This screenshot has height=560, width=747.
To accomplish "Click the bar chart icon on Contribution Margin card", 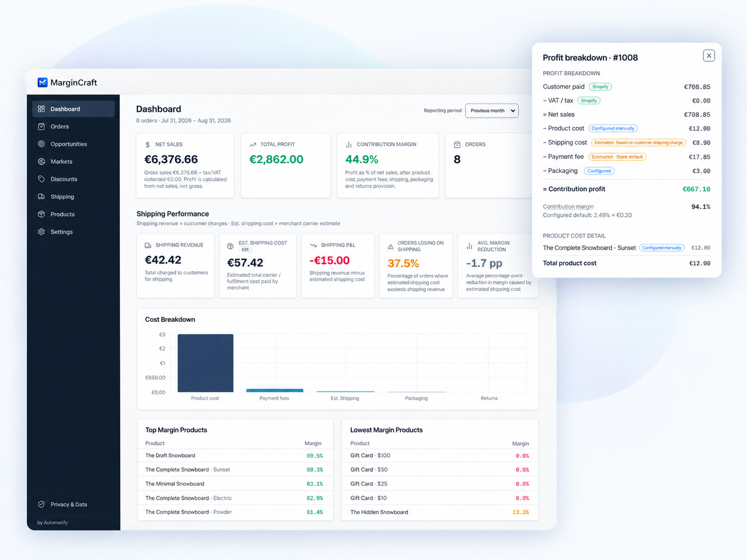I will (x=349, y=144).
